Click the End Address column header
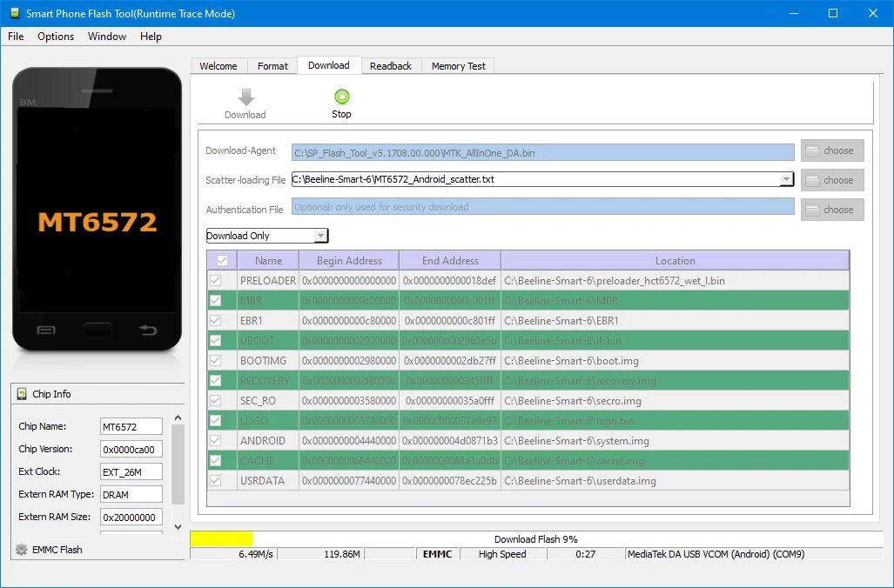 [450, 260]
